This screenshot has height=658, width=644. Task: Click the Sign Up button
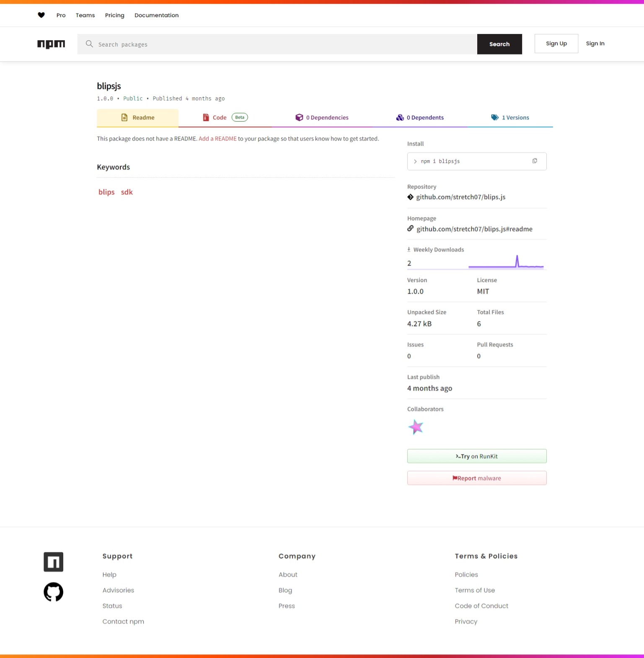tap(556, 44)
